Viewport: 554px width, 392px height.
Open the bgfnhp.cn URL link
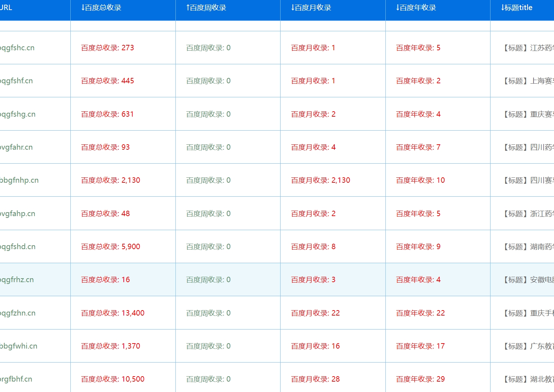point(19,180)
